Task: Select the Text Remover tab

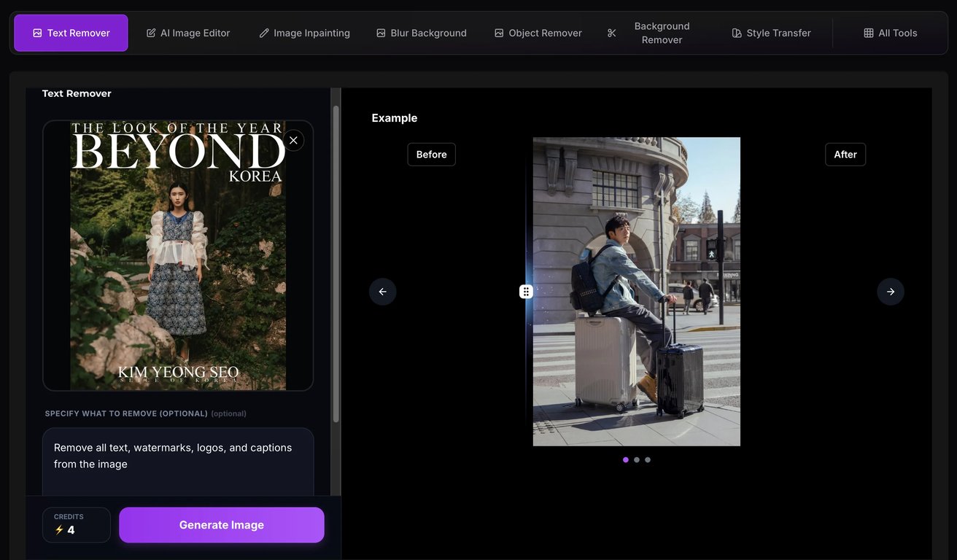Action: pos(71,33)
